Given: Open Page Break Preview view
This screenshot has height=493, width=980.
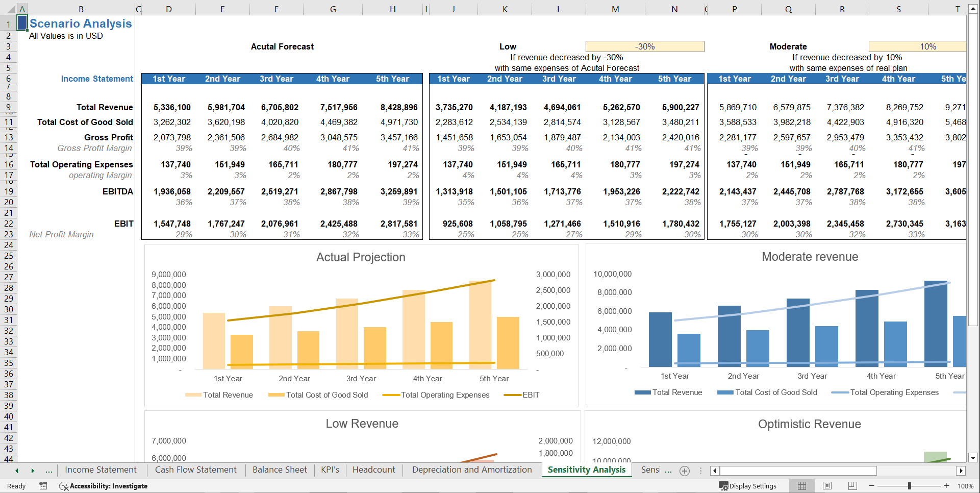Looking at the screenshot, I should click(852, 485).
